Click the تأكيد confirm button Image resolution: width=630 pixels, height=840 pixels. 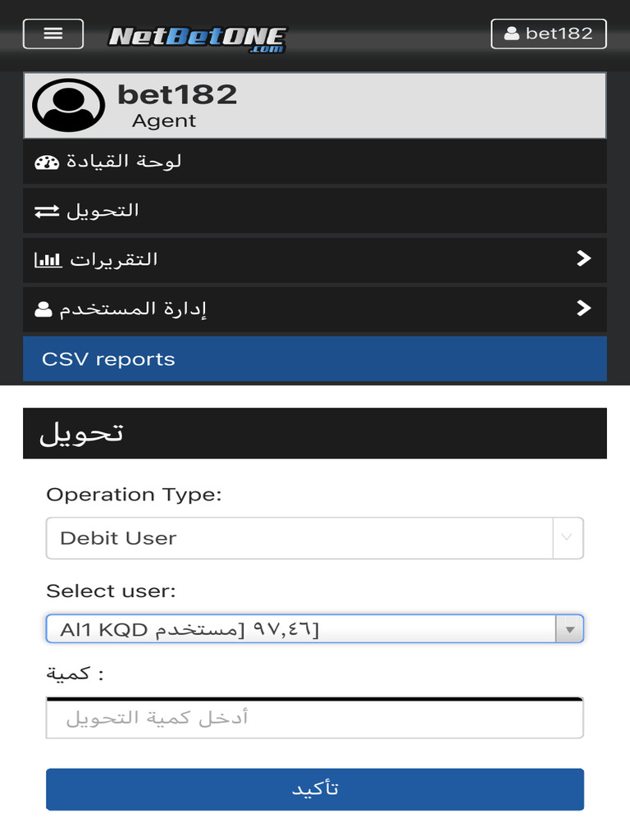315,789
